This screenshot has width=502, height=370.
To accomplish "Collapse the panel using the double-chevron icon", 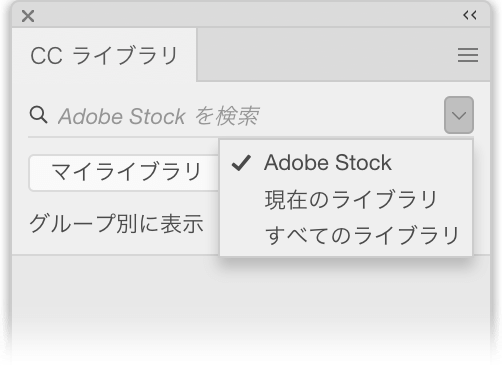I will [470, 15].
